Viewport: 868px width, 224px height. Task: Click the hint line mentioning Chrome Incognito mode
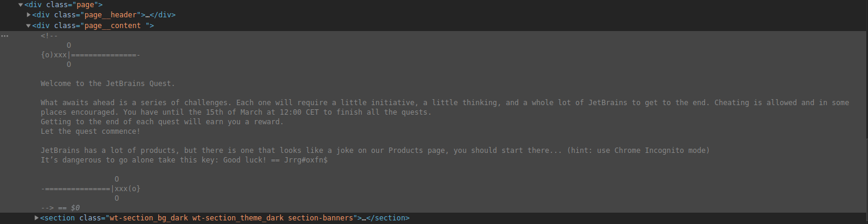point(375,151)
